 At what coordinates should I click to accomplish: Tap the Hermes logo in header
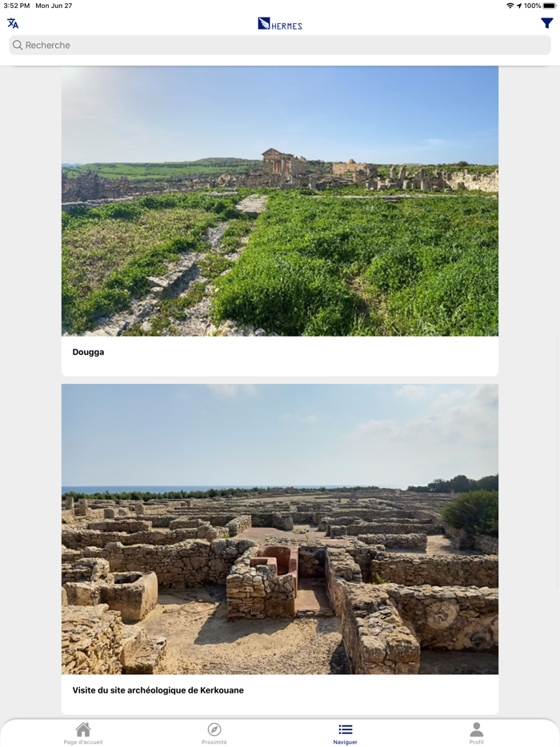(280, 23)
